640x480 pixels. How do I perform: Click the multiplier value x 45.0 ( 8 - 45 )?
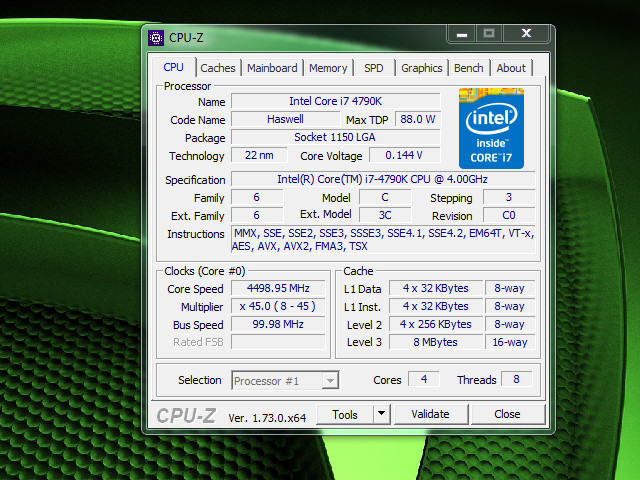point(278,306)
